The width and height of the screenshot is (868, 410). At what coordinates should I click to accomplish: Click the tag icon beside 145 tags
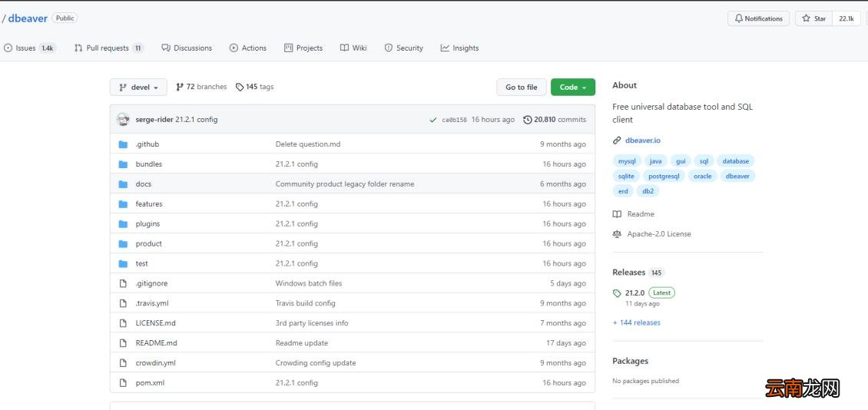tap(240, 87)
